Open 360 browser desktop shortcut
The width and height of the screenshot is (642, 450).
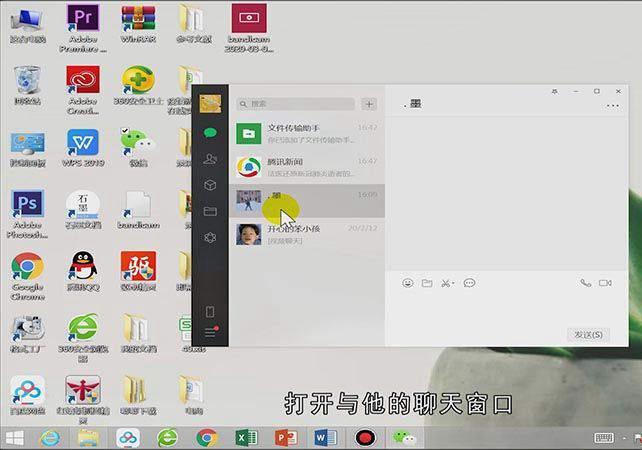pos(83,338)
